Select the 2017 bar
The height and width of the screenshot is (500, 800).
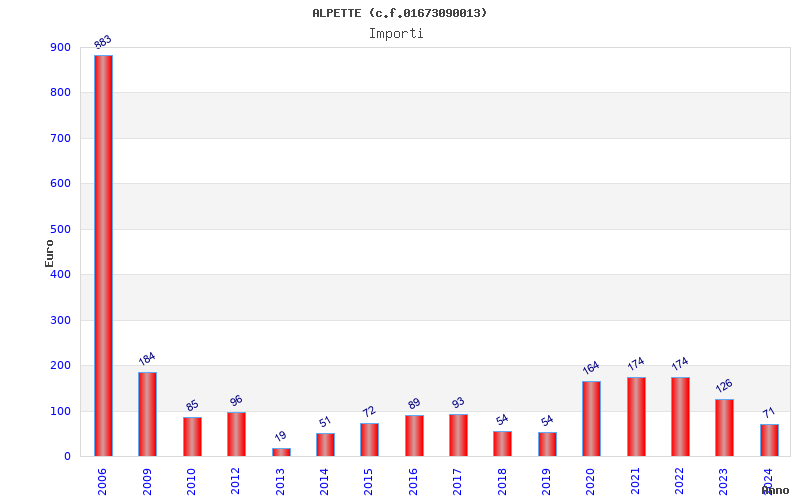click(x=458, y=435)
